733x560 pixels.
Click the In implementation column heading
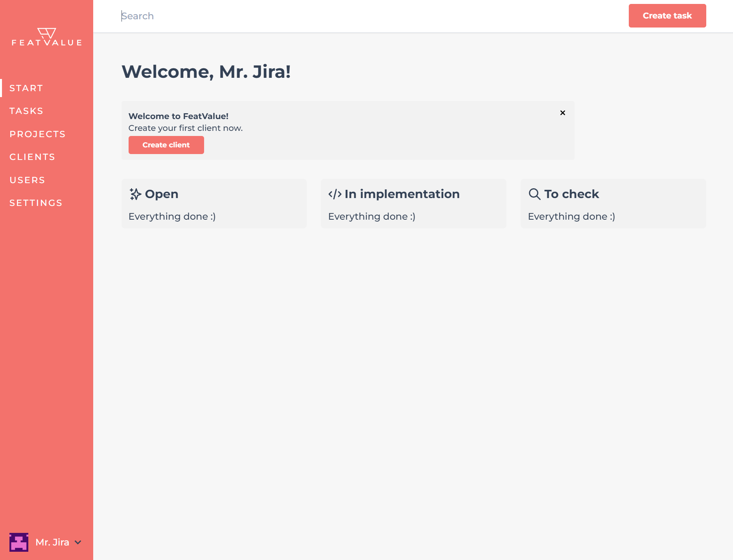pyautogui.click(x=402, y=194)
